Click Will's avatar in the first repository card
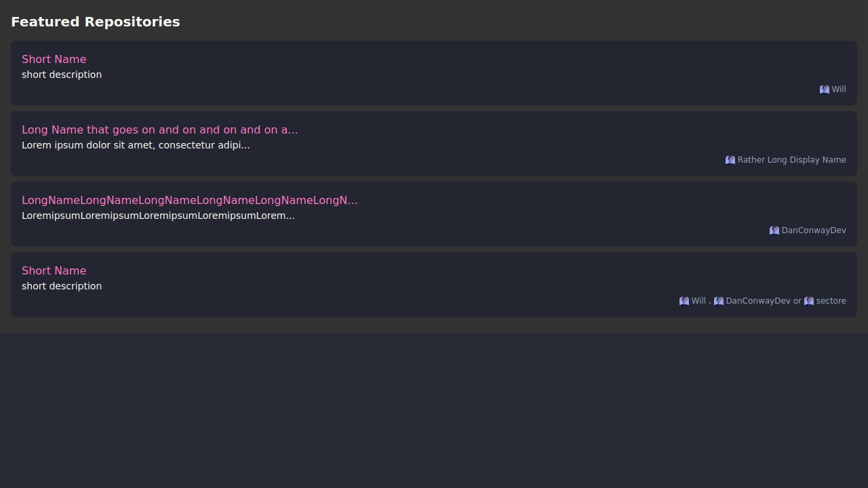Viewport: 868px width, 488px height. [x=825, y=89]
